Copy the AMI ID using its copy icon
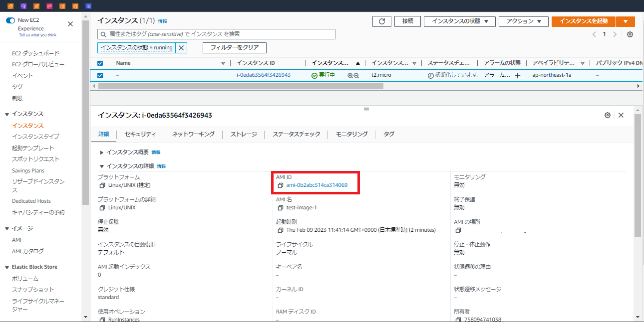Screen dimensions: 644x322 (280, 186)
